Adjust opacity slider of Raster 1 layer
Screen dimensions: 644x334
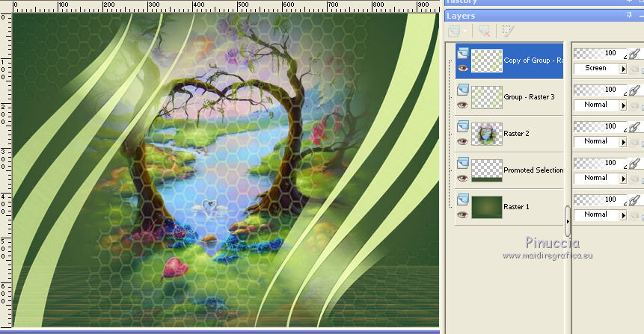[601, 200]
